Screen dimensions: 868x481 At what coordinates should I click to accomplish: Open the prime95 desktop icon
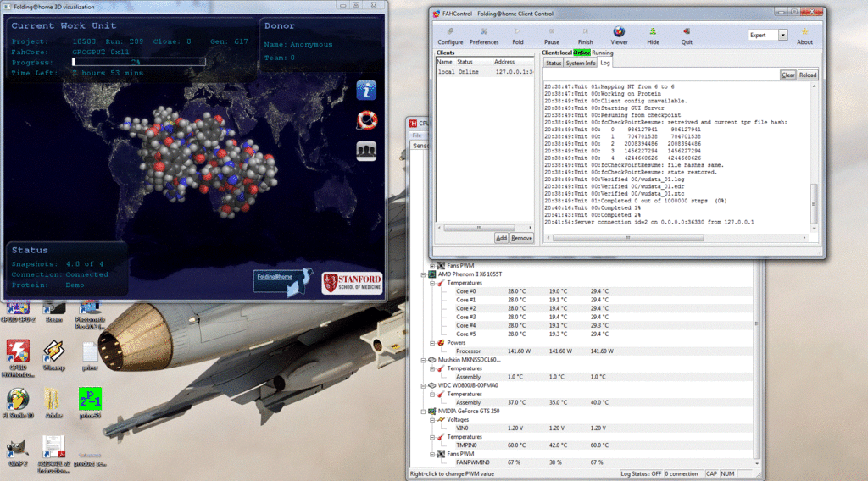[x=90, y=403]
